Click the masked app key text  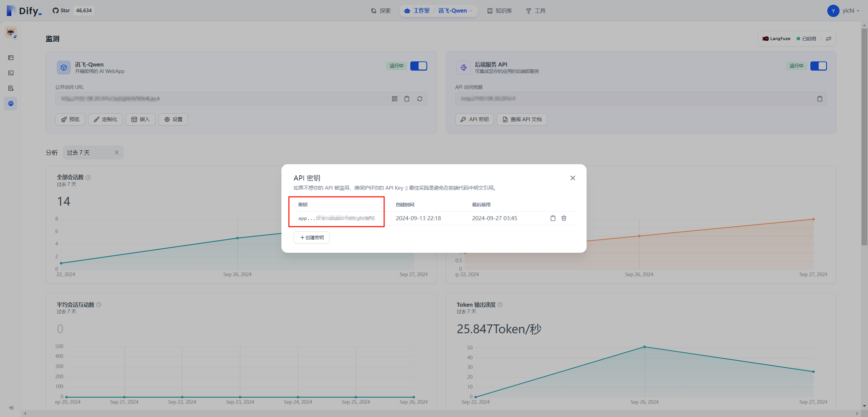tap(336, 218)
